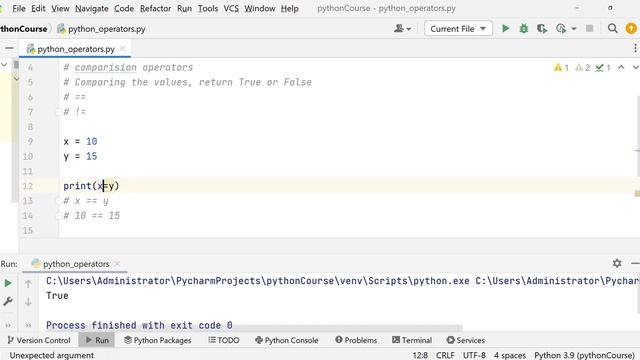Click the up-the-stack-trace arrow in Run panel
The width and height of the screenshot is (640, 360).
(x=28, y=284)
